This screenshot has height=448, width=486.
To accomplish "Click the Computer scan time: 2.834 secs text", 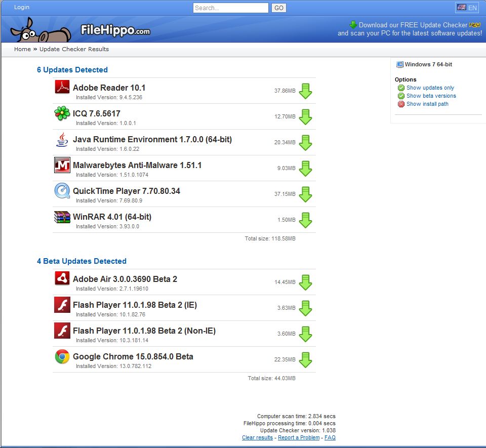I will [296, 416].
